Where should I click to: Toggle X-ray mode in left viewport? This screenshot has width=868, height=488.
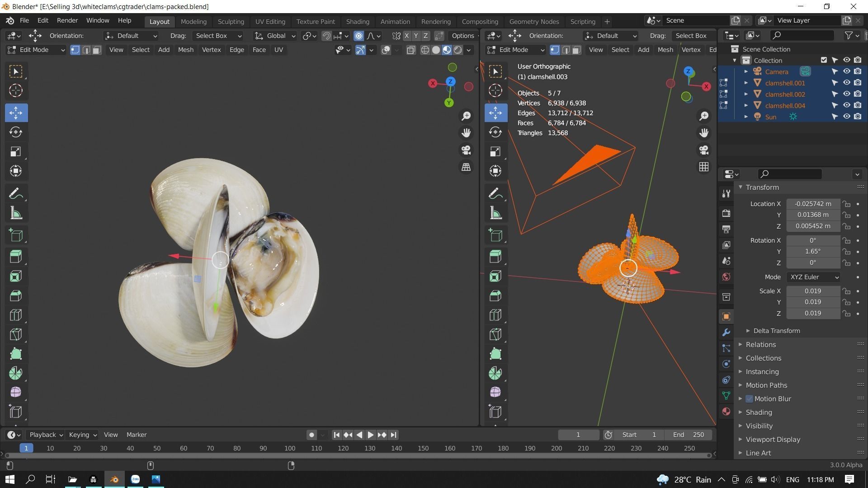click(x=410, y=50)
